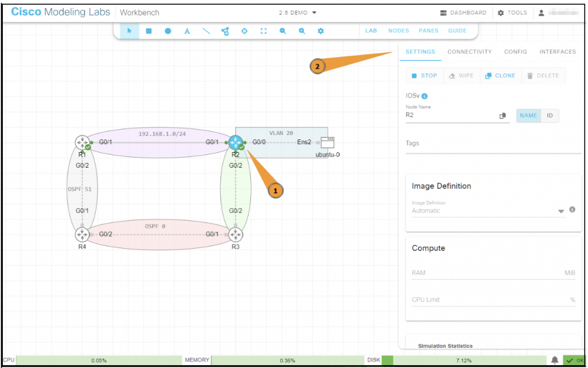Screen dimensions: 588x368
Task: Select the ellipse annotation tool
Action: click(168, 31)
